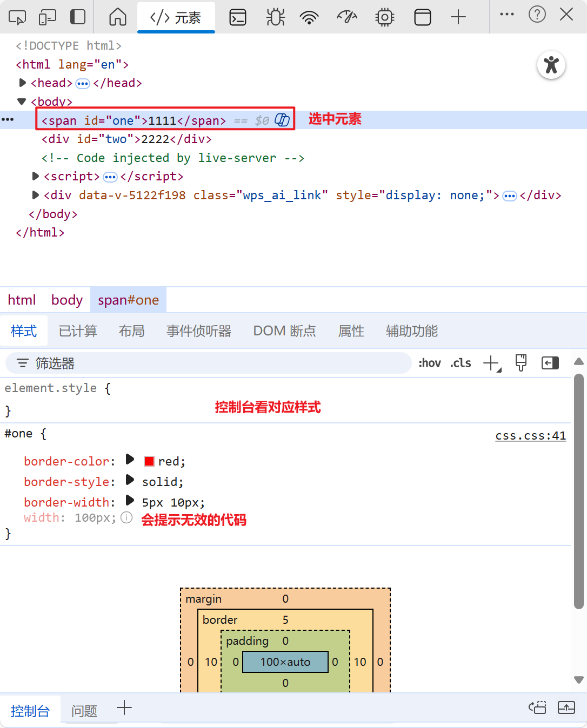Select html in the breadcrumb
Screen dimensions: 587x728
click(x=22, y=300)
